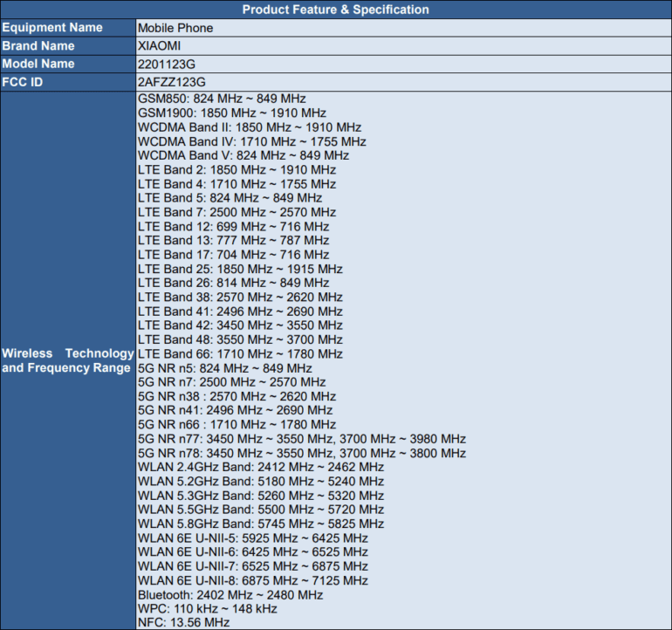Viewport: 672px width, 630px height.
Task: Click the 'WLAN 5.3GHz Band' line
Action: pyautogui.click(x=261, y=496)
